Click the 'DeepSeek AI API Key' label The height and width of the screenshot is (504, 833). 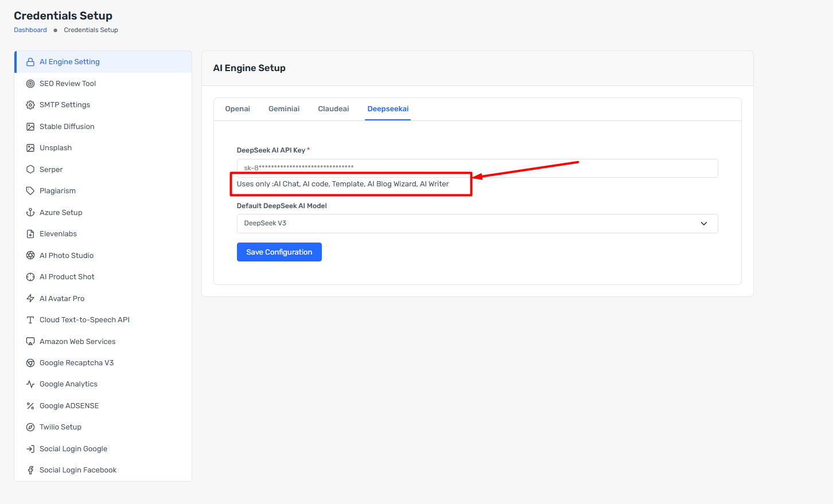coord(271,150)
